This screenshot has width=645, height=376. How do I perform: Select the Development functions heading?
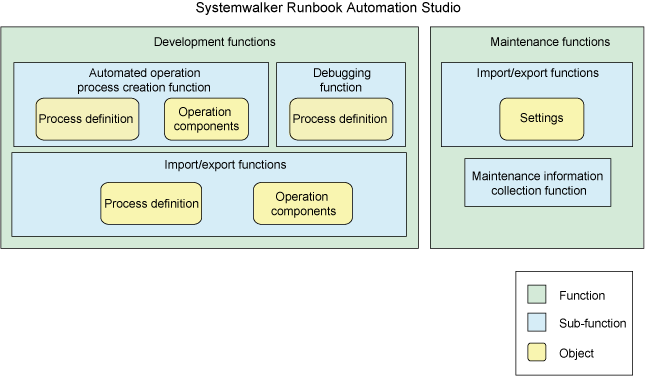pyautogui.click(x=214, y=42)
